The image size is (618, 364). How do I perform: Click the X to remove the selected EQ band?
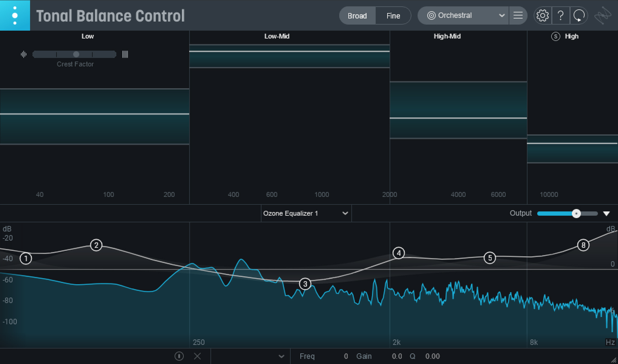click(197, 356)
